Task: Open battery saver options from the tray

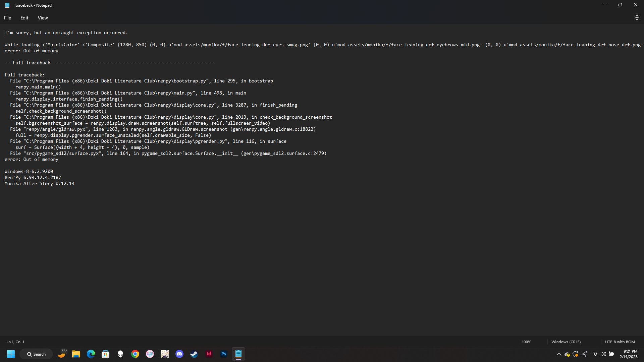Action: (x=611, y=354)
